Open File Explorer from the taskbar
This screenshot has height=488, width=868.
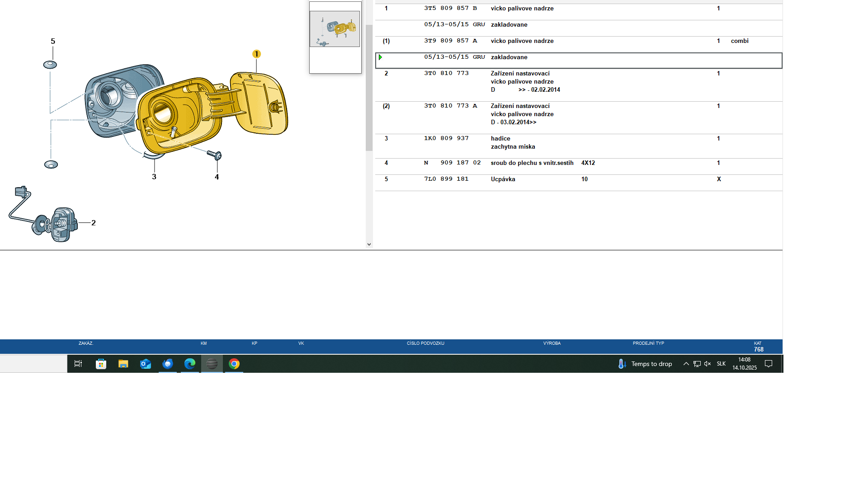pyautogui.click(x=123, y=364)
